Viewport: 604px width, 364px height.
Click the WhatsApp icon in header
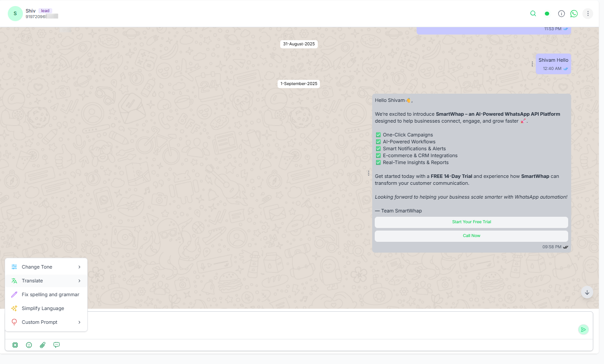574,13
